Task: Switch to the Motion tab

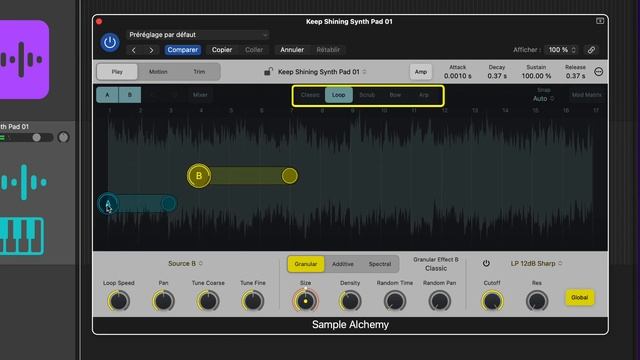Action: (158, 72)
